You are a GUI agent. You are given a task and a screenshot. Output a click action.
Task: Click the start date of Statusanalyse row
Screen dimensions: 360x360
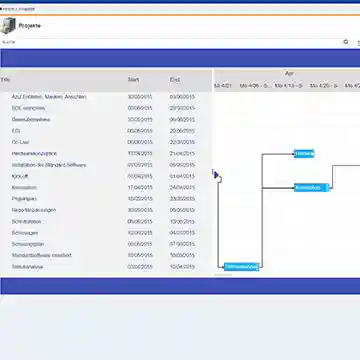140,267
